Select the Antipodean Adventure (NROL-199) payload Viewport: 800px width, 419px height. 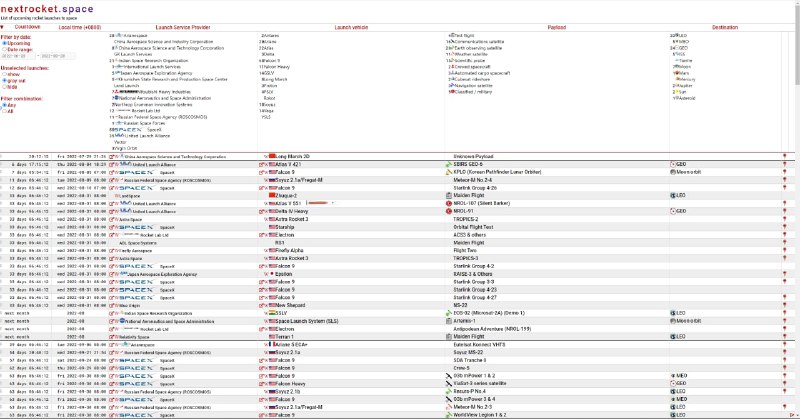point(492,329)
